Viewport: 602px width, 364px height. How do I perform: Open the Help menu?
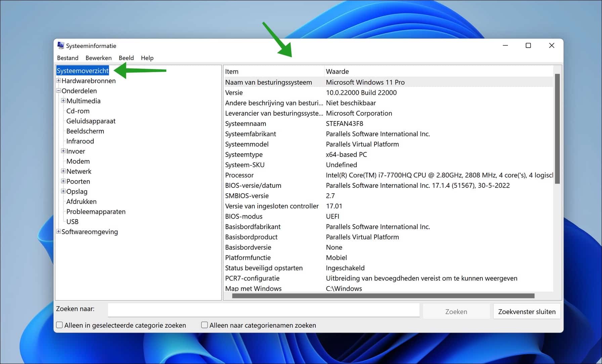click(x=147, y=58)
